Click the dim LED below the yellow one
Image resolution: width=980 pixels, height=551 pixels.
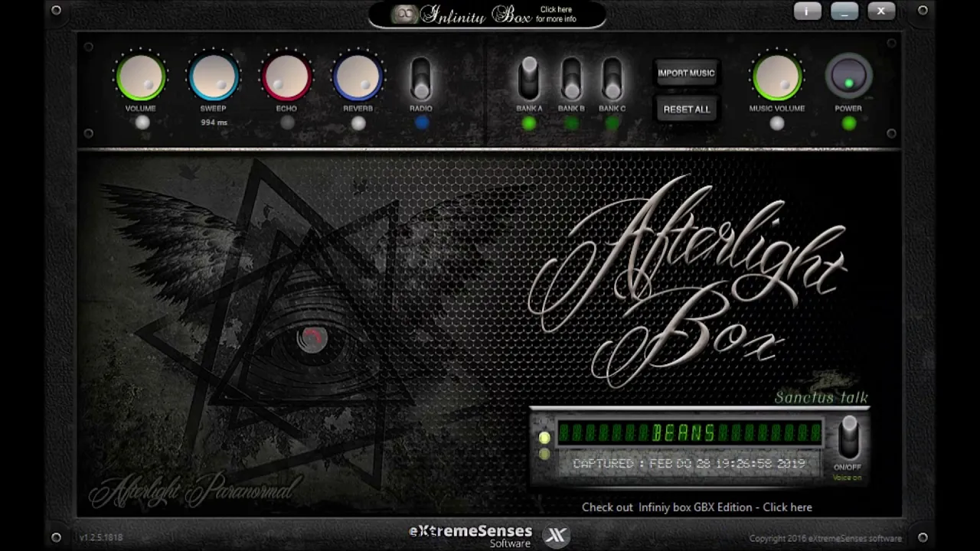point(544,455)
